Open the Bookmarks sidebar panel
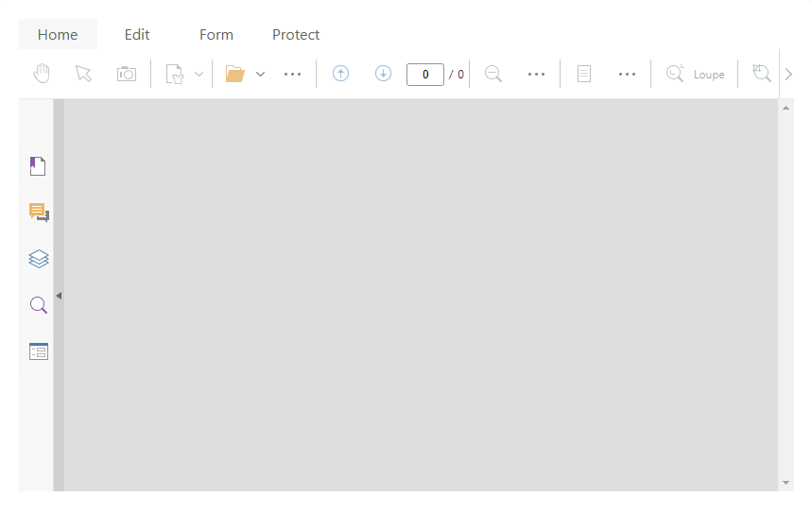This screenshot has height=513, width=812. coord(38,166)
